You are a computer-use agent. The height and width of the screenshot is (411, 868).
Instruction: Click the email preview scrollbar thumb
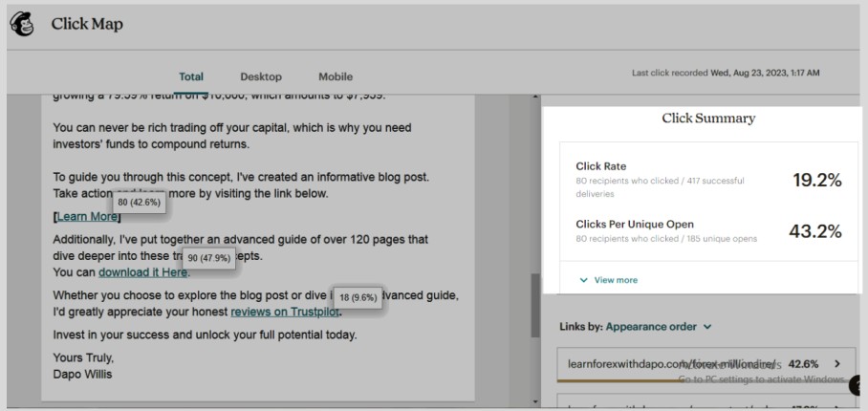[x=534, y=305]
